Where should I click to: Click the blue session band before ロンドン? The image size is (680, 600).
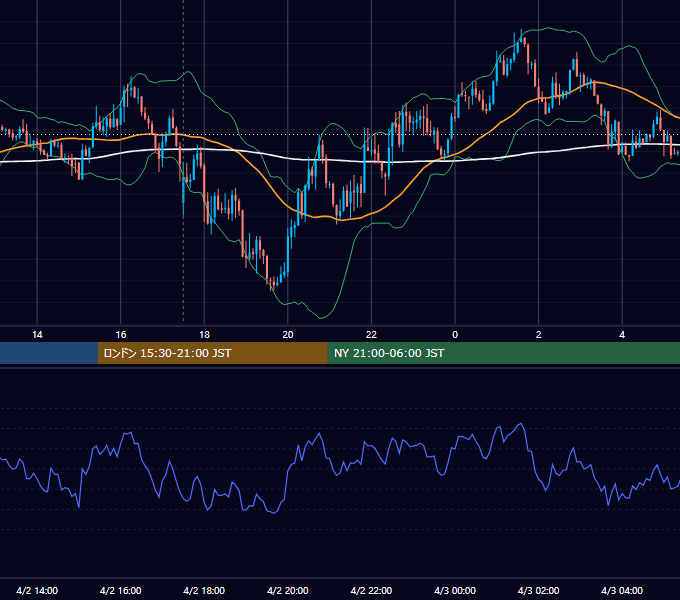pos(49,353)
